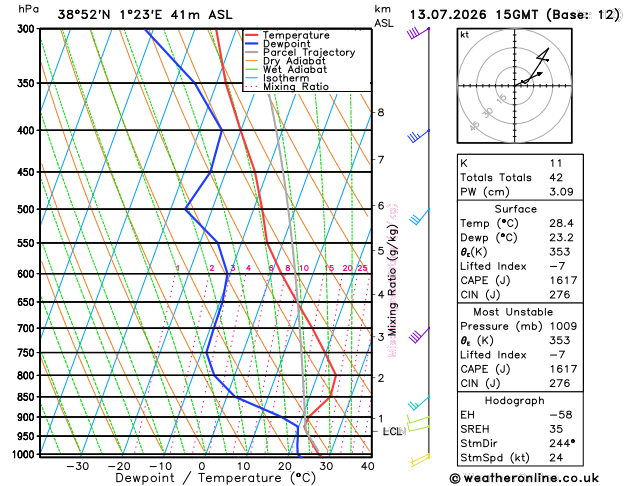629x486 pixels.
Task: Click the 300 hPa pressure label
Action: 28,28
